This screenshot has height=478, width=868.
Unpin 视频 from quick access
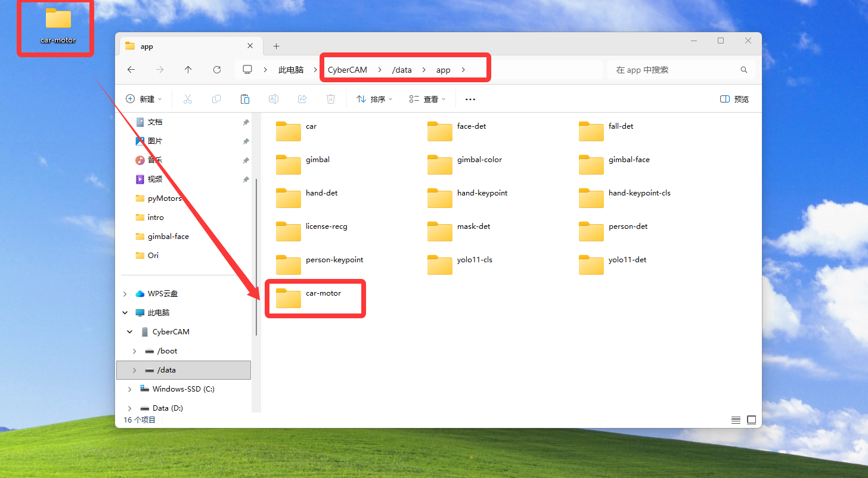(246, 179)
